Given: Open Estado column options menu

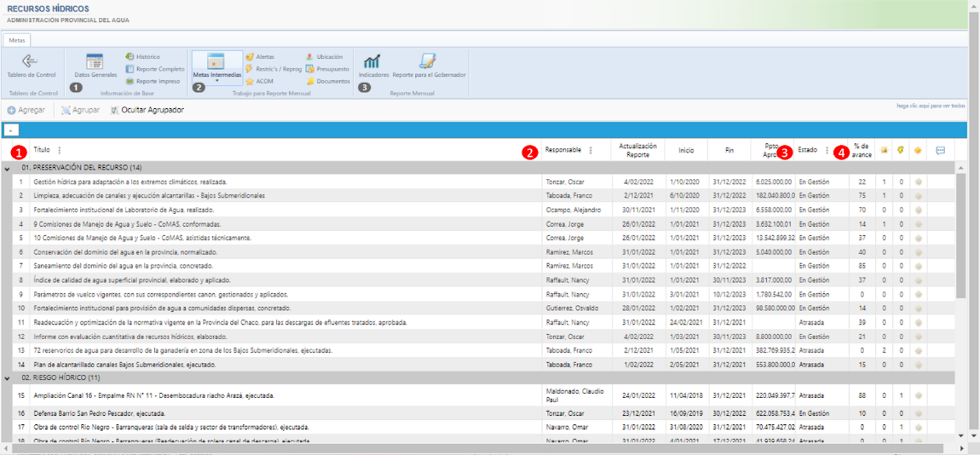Looking at the screenshot, I should pyautogui.click(x=827, y=150).
